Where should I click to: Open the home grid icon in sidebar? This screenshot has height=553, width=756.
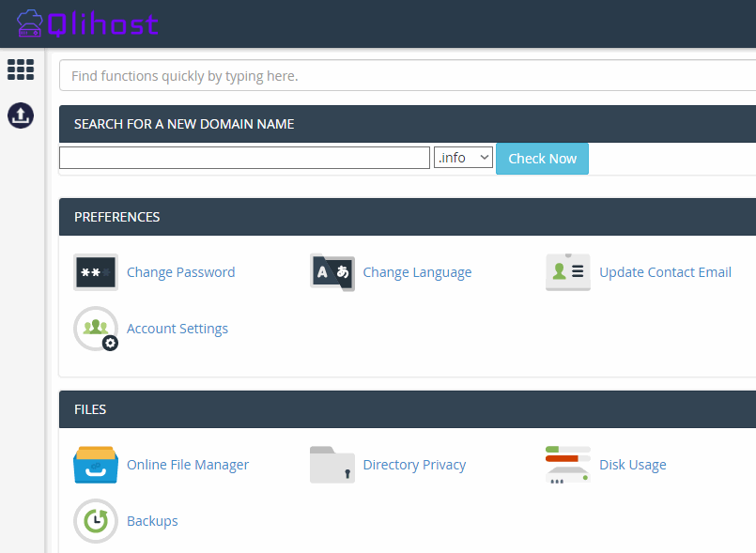[21, 69]
